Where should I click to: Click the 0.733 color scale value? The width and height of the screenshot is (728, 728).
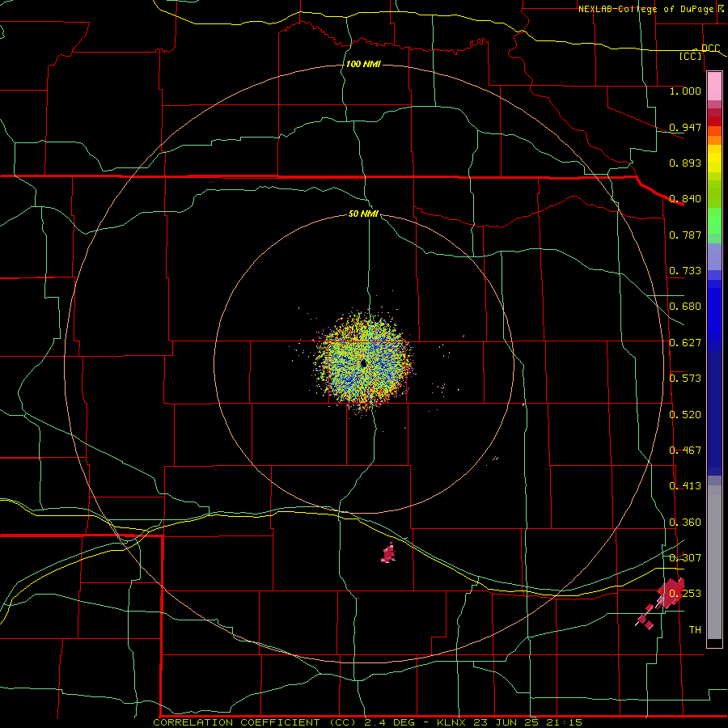685,271
